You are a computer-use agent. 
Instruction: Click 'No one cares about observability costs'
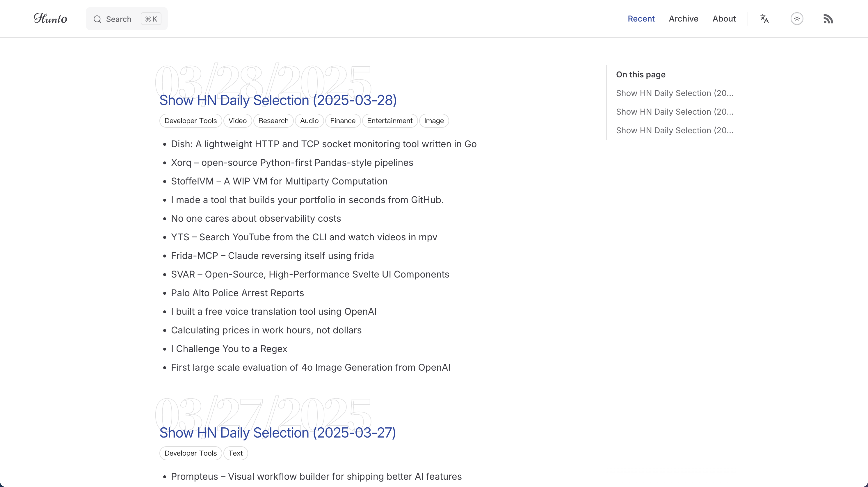coord(256,218)
